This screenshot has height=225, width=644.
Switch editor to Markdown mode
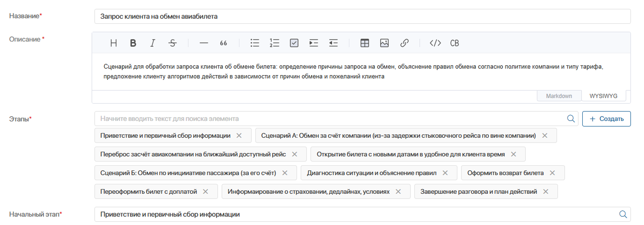(x=559, y=96)
